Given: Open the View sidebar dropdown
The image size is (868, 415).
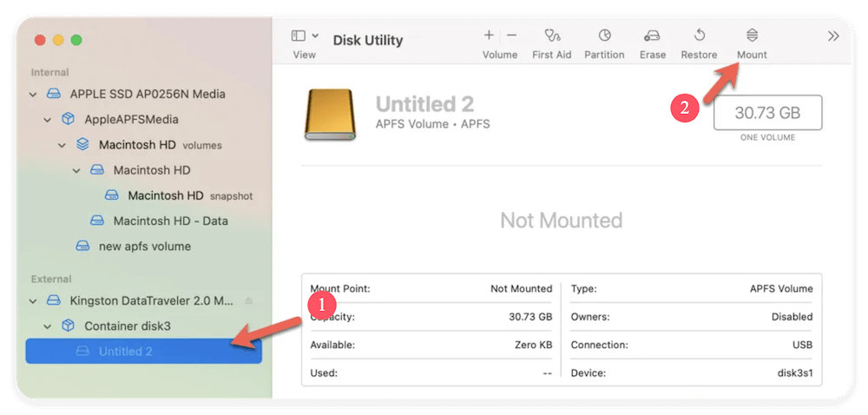Looking at the screenshot, I should [304, 36].
